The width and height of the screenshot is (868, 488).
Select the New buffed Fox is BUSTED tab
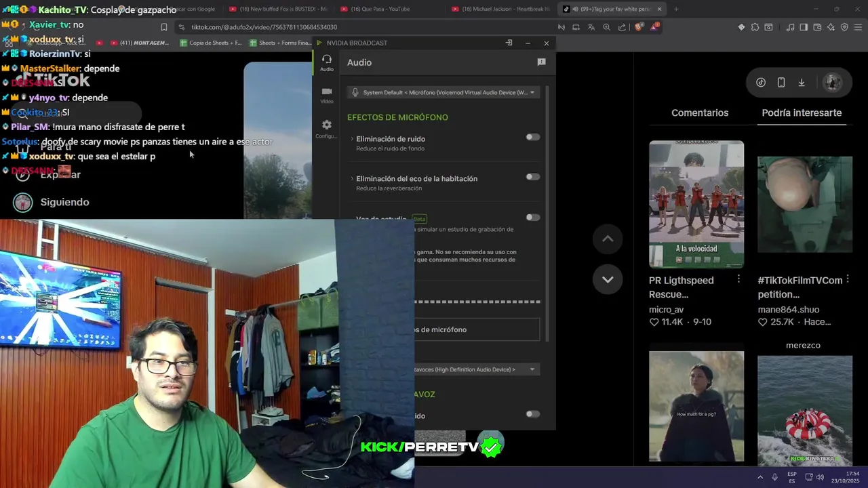click(x=279, y=9)
